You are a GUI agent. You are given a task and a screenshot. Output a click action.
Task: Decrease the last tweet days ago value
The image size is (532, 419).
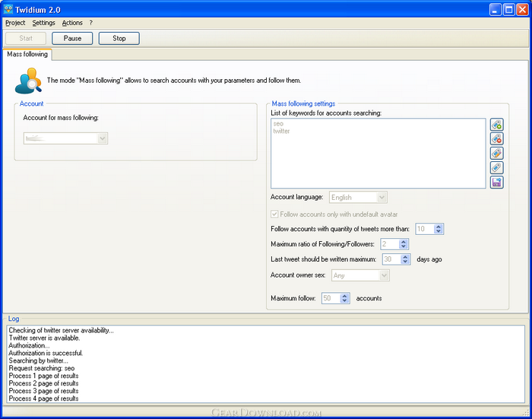coord(405,262)
